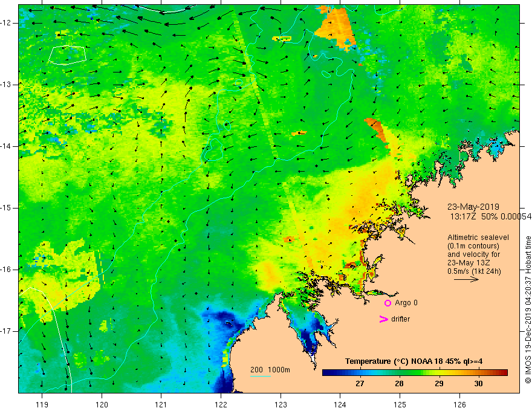Screen dimensions: 532x411
Task: Click the longitude label 119
Action: click(x=42, y=404)
